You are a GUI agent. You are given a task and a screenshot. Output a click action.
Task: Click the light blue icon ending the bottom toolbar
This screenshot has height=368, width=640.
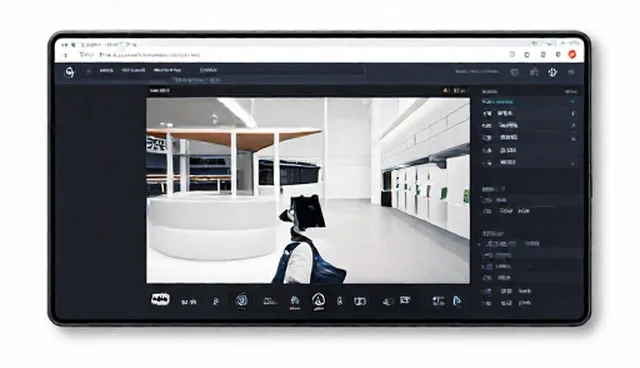click(x=457, y=301)
